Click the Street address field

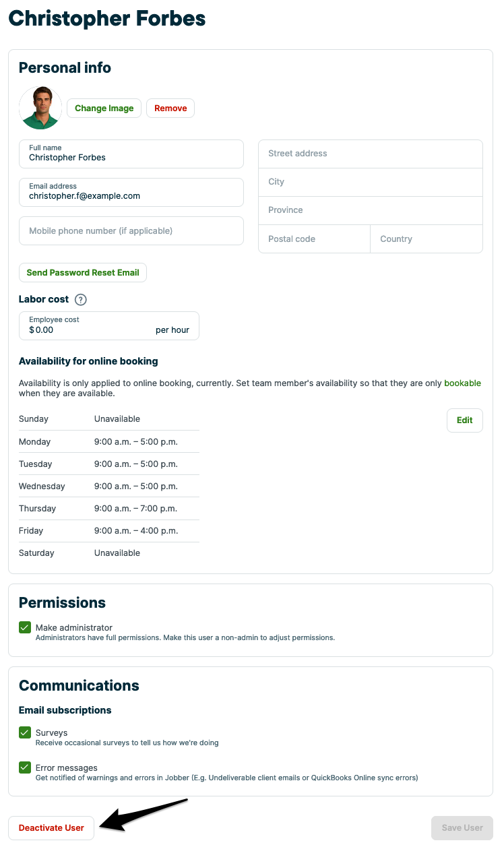tap(371, 154)
